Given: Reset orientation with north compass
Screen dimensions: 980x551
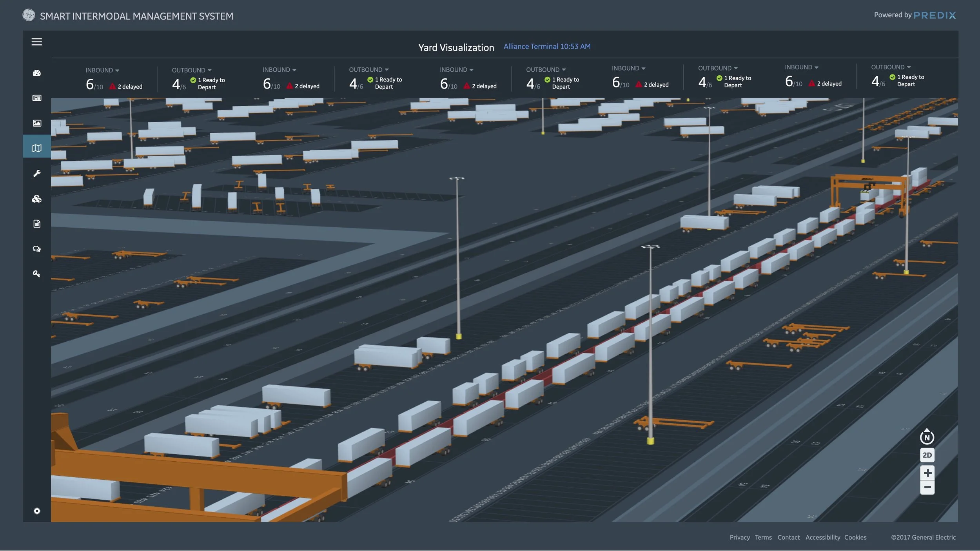Looking at the screenshot, I should (x=927, y=437).
